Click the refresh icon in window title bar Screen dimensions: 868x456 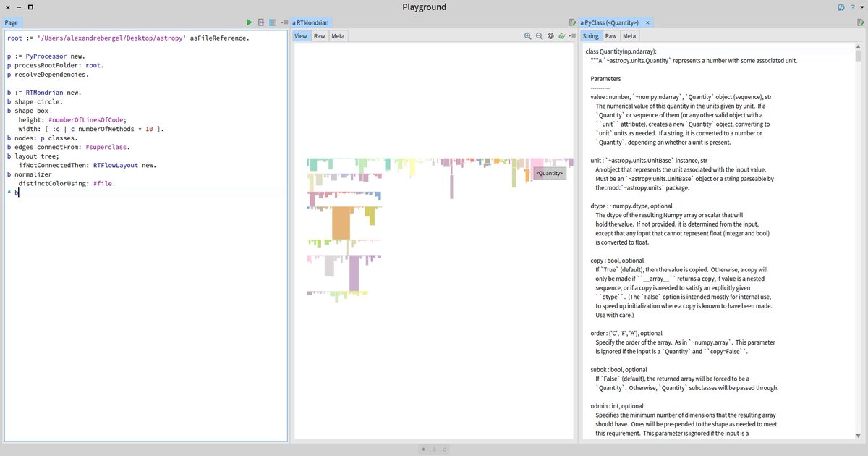click(841, 7)
